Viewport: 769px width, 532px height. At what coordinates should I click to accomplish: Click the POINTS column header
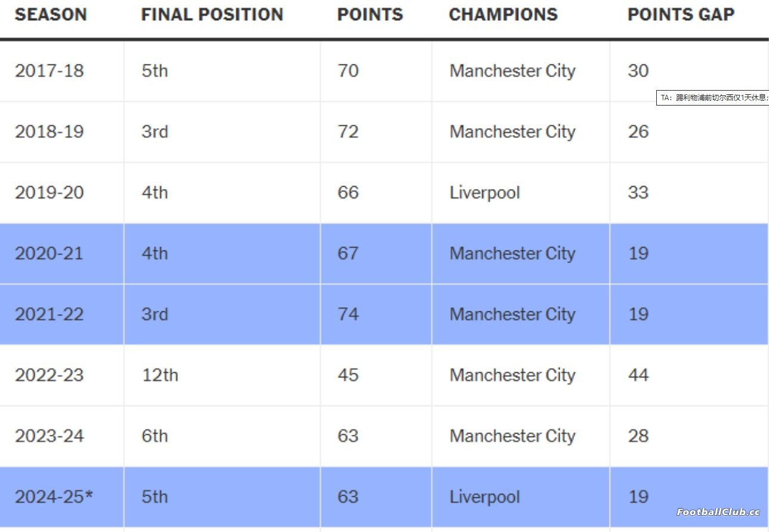[370, 15]
